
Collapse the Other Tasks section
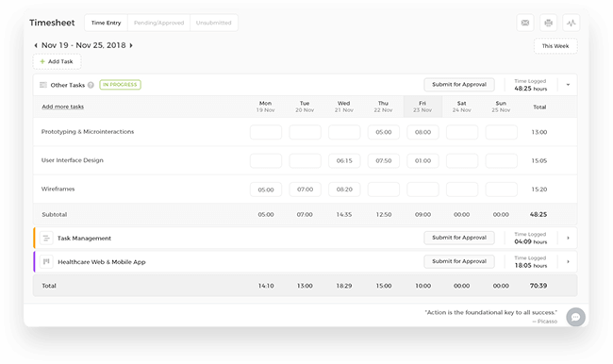click(568, 85)
